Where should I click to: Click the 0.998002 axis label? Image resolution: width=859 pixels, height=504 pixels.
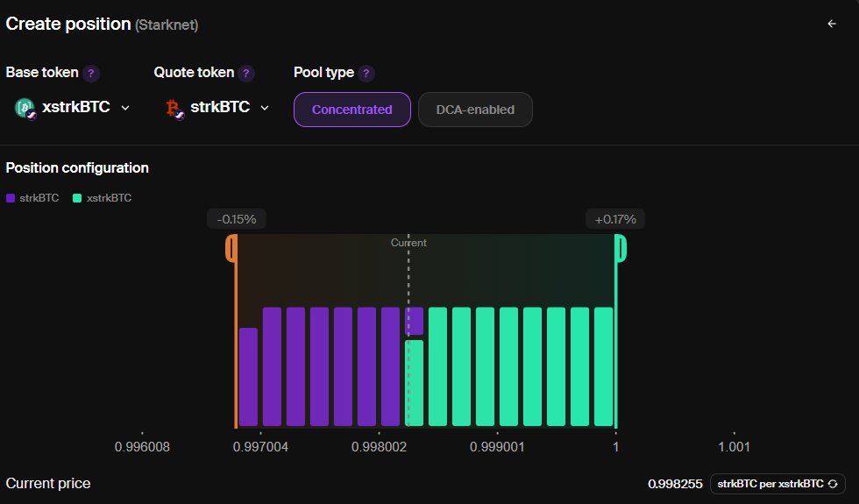pyautogui.click(x=379, y=447)
